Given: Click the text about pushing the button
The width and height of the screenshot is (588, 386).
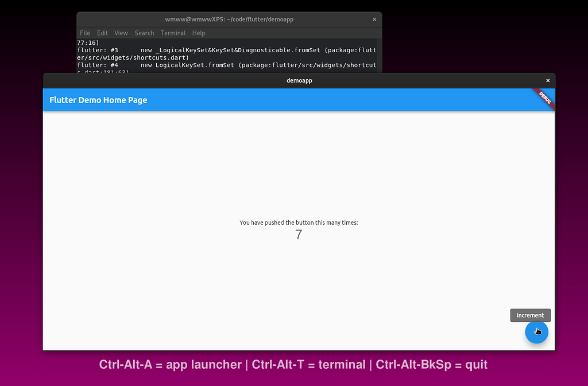Looking at the screenshot, I should [298, 223].
